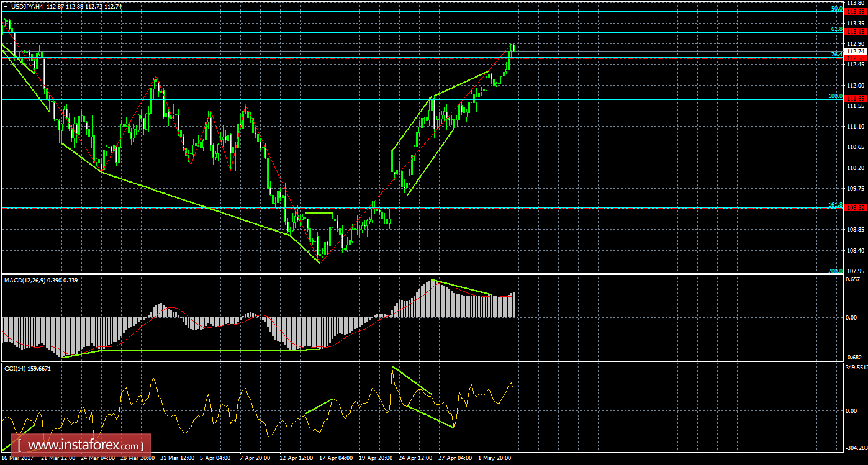Click the 161.8 Fibonacci level label
Viewport: 868px width, 465px height.
point(834,205)
